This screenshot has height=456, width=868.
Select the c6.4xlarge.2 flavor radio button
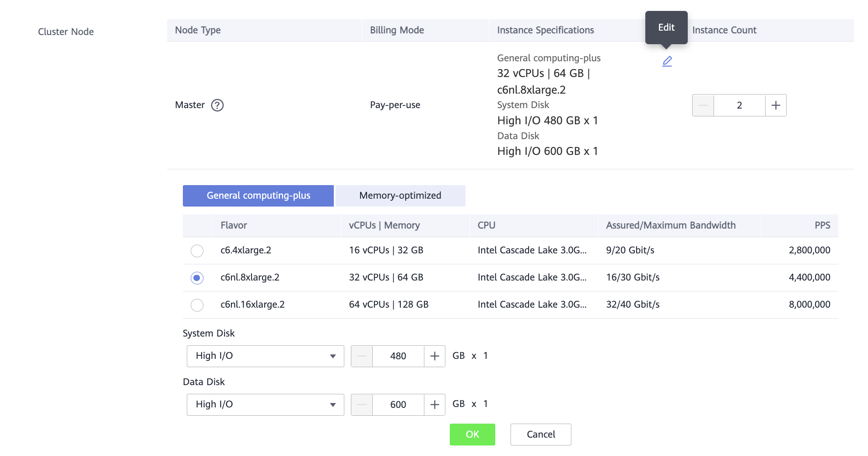(x=197, y=251)
